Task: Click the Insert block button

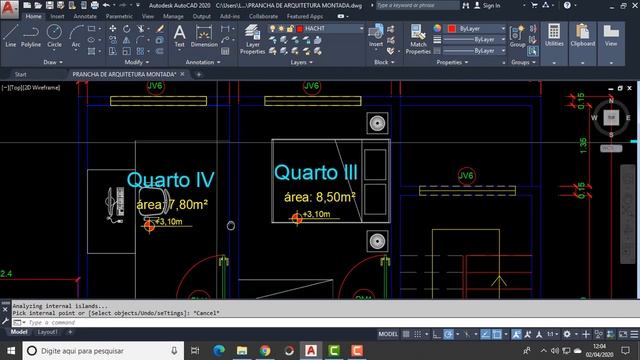Action: coord(376,36)
